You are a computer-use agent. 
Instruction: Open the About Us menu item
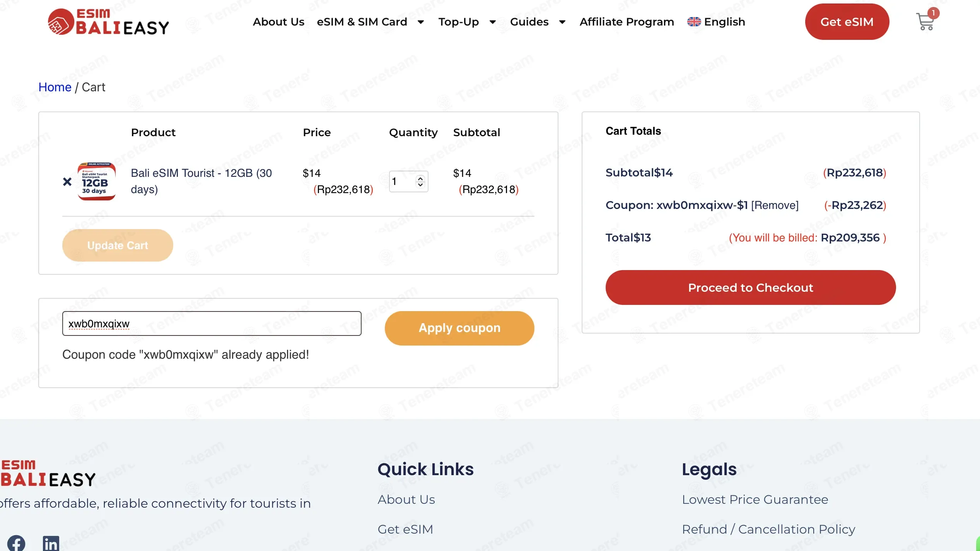[278, 22]
